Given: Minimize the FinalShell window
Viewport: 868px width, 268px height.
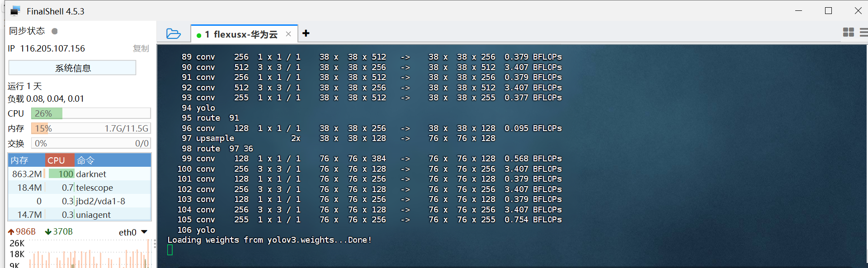Looking at the screenshot, I should tap(799, 10).
